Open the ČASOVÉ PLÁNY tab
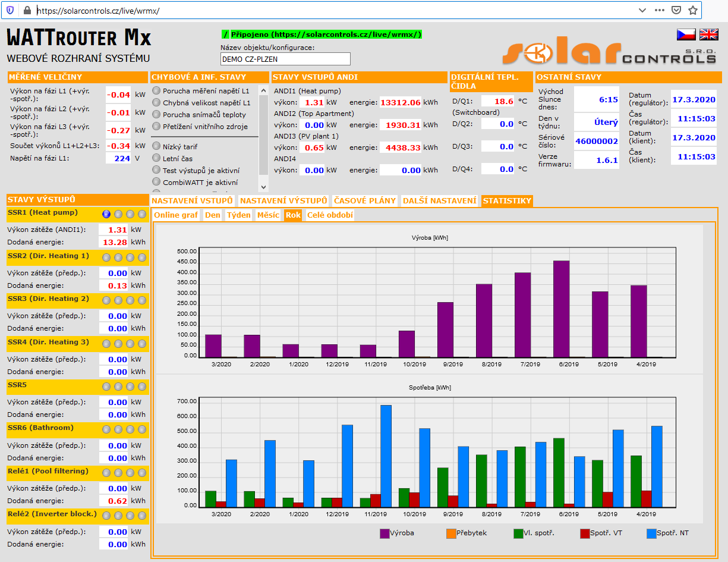The width and height of the screenshot is (728, 562). pos(364,201)
